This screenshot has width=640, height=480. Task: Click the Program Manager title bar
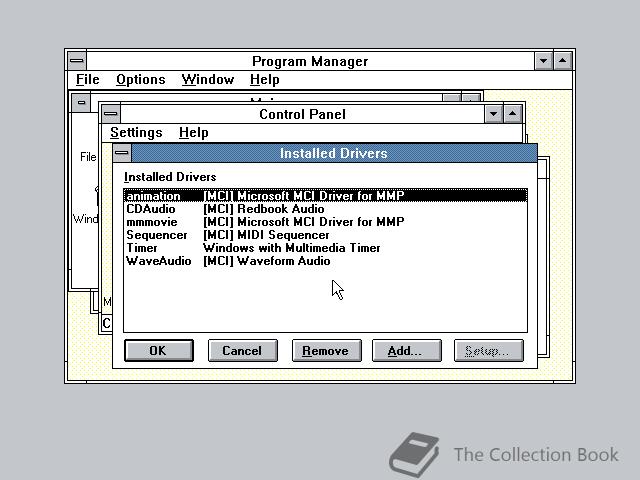[x=310, y=61]
